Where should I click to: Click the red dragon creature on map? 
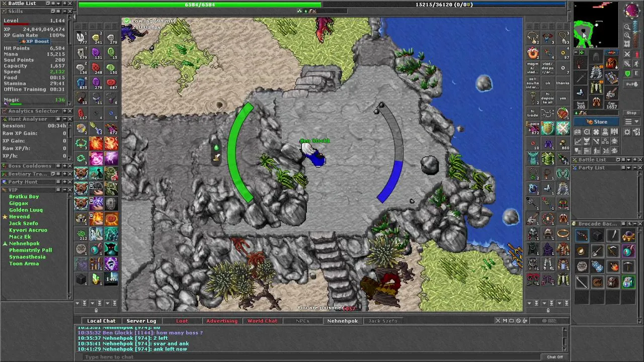tap(325, 29)
